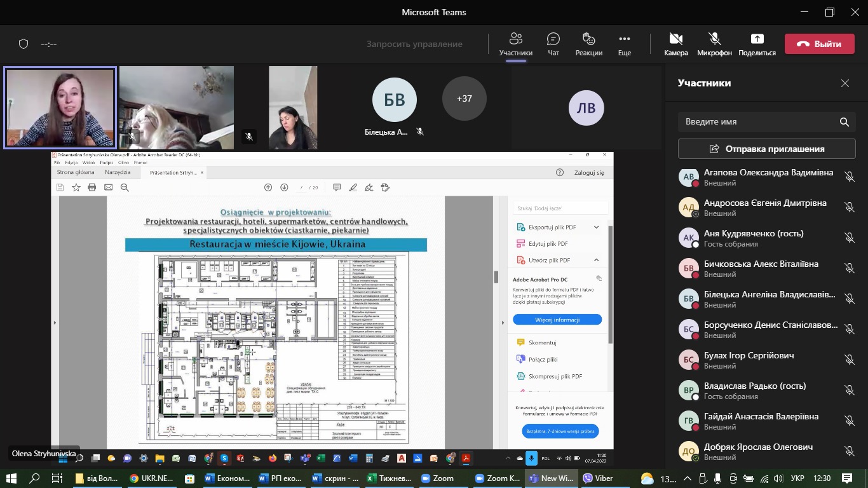Click Zaloguj się in Acrobat
The width and height of the screenshot is (868, 488).
tap(589, 172)
